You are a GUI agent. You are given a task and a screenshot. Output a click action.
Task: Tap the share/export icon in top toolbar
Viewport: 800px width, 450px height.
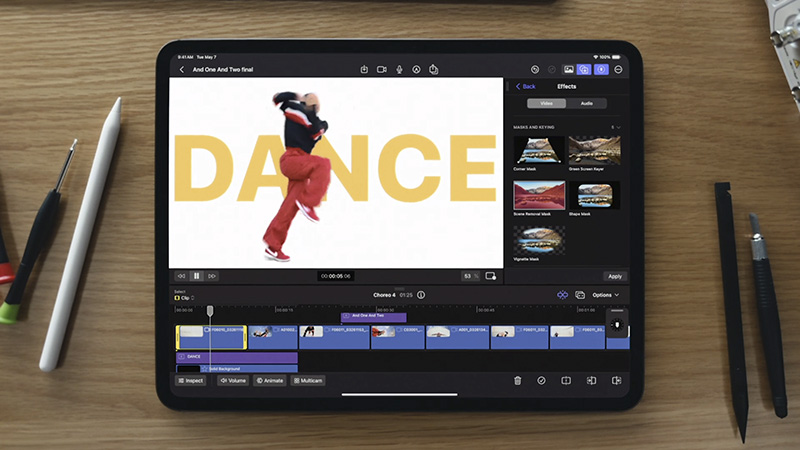[434, 70]
